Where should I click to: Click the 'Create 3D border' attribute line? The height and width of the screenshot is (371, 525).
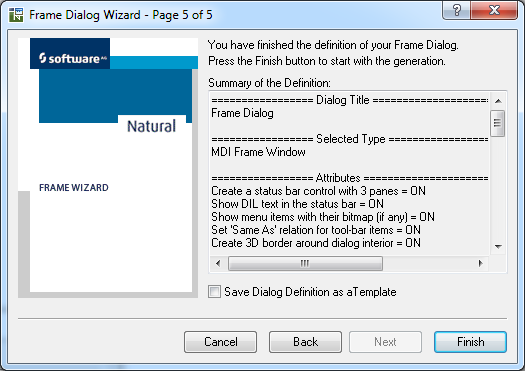pyautogui.click(x=316, y=243)
